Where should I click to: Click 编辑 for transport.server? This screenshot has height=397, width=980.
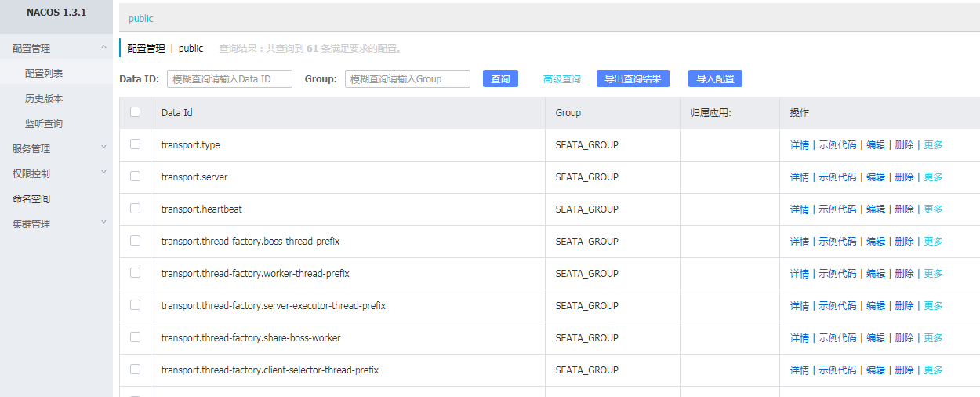coord(876,177)
